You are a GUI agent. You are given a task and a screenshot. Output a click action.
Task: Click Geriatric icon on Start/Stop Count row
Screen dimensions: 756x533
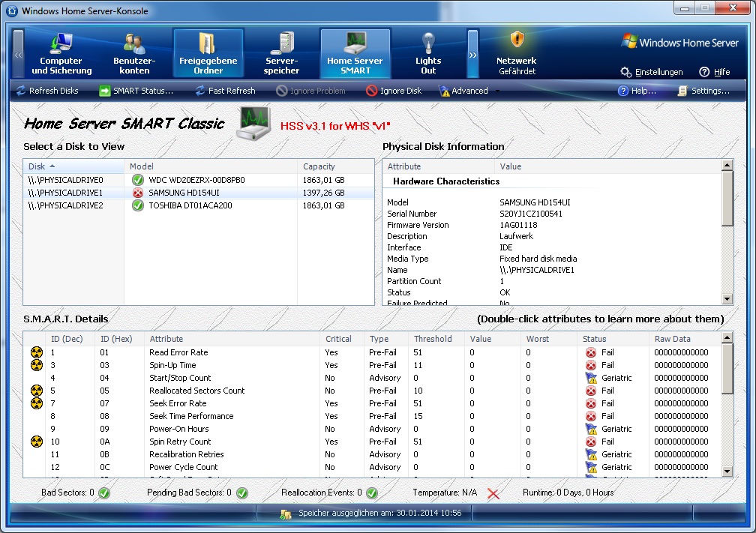pyautogui.click(x=591, y=378)
